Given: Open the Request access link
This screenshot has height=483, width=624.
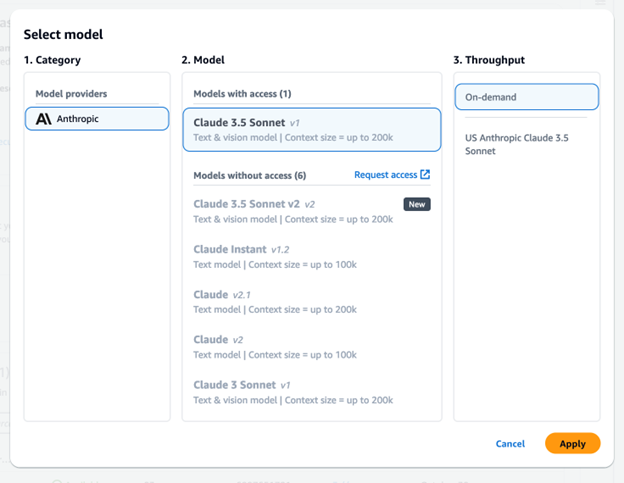Looking at the screenshot, I should (x=386, y=175).
